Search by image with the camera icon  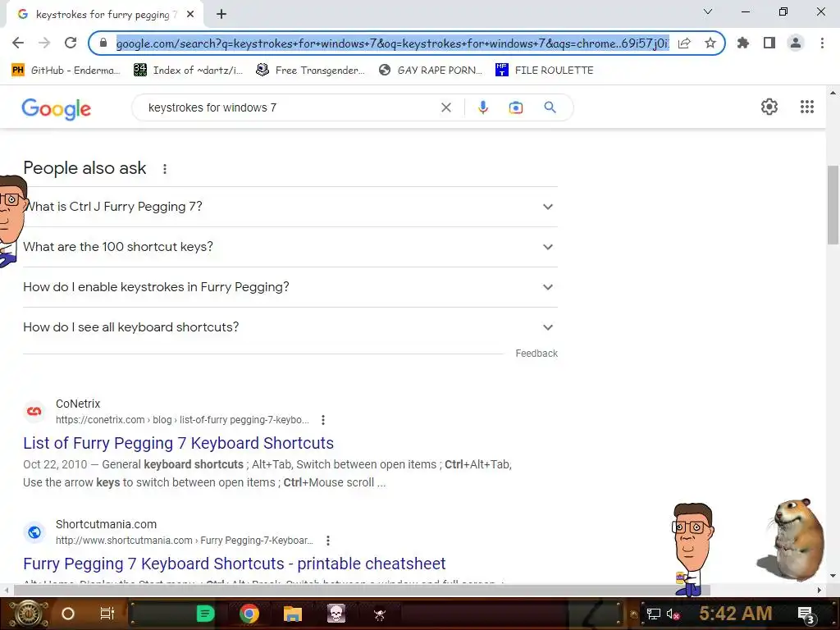[516, 107]
